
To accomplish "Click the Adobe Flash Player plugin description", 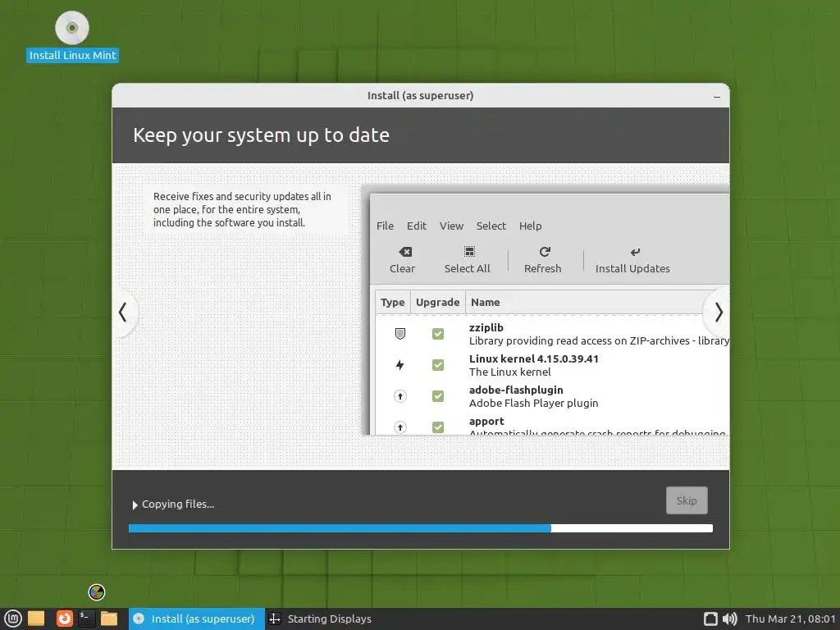I will pyautogui.click(x=533, y=403).
